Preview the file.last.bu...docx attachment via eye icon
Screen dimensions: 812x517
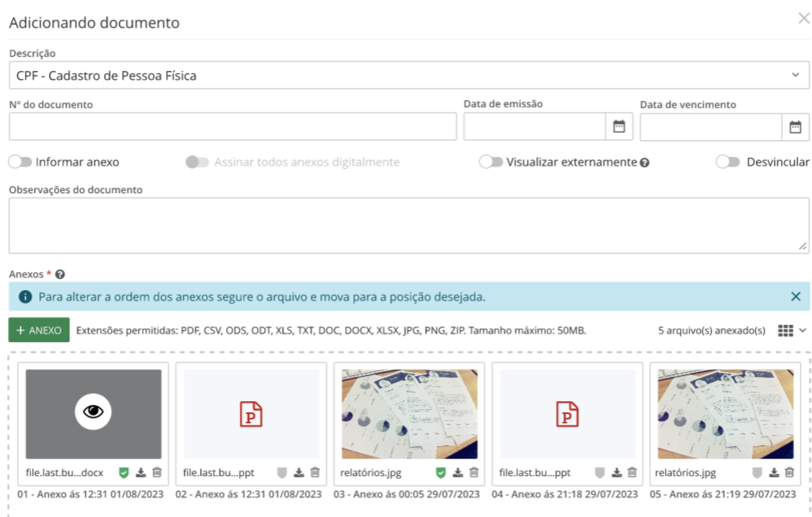coord(94,411)
